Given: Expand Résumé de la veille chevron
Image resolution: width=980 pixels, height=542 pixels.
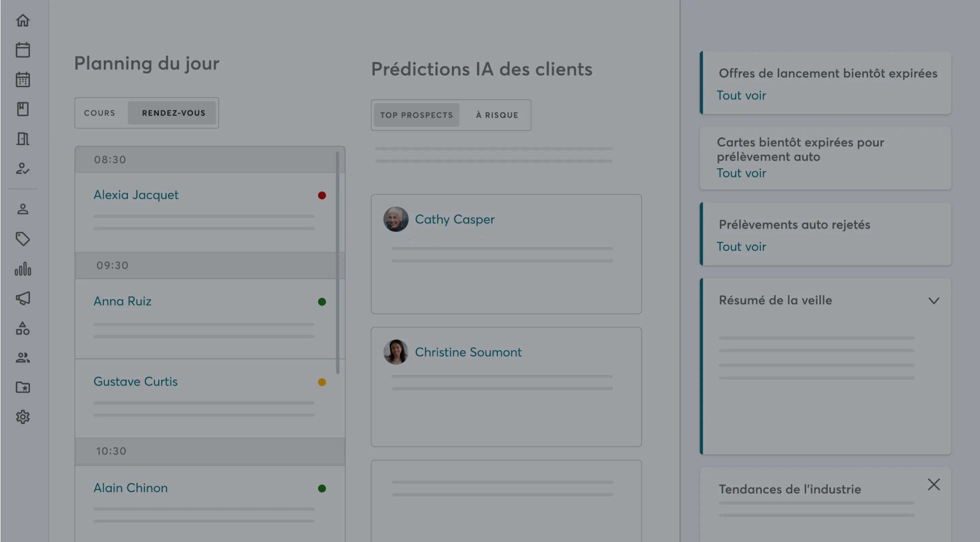Looking at the screenshot, I should click(x=934, y=301).
